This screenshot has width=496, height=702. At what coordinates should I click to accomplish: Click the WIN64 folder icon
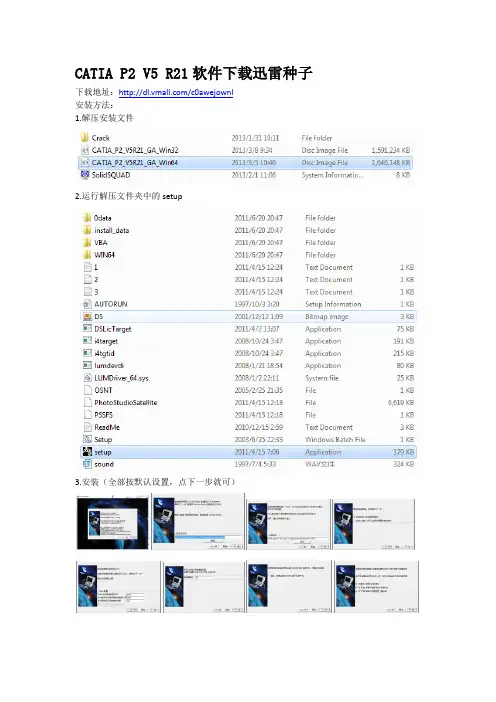87,255
